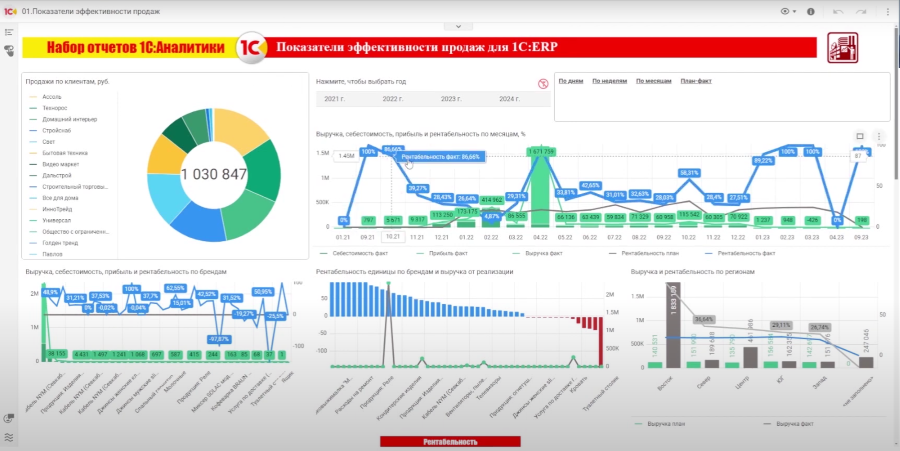The width and height of the screenshot is (900, 451).
Task: Select year 2022 г. filter
Action: click(393, 99)
